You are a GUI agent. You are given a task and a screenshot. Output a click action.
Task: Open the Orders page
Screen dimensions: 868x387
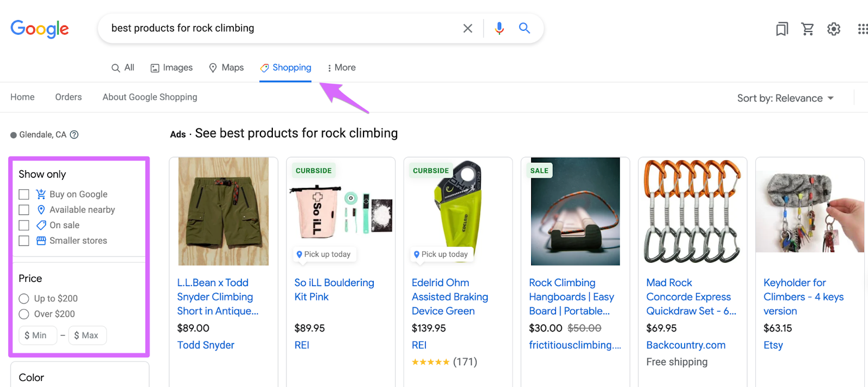[x=68, y=97]
